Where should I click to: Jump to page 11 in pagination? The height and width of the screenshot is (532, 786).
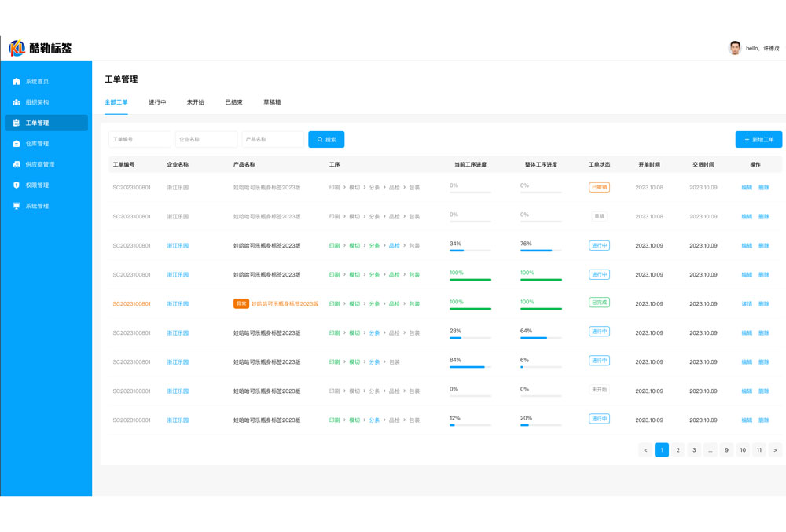coord(758,450)
